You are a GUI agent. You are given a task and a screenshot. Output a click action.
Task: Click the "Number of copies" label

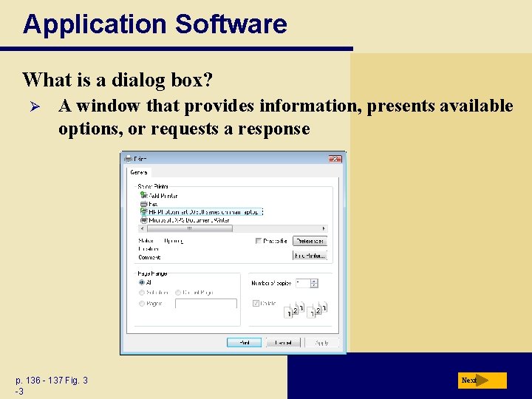(271, 283)
